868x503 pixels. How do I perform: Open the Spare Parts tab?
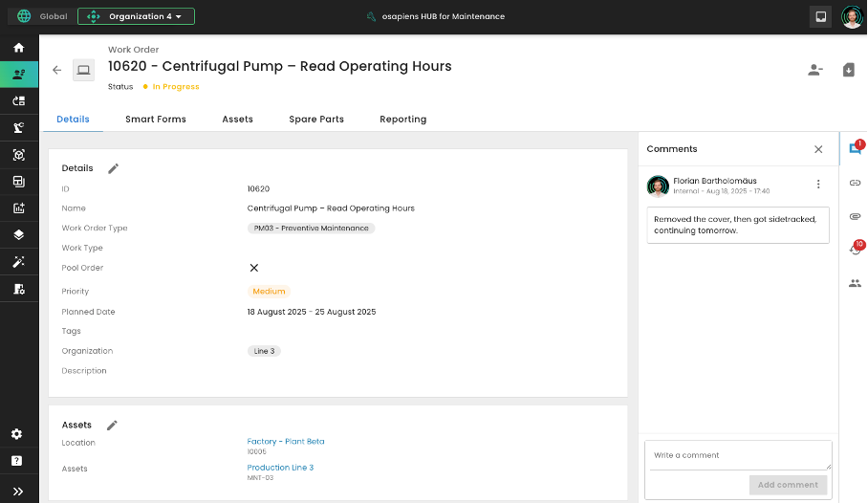pyautogui.click(x=316, y=120)
